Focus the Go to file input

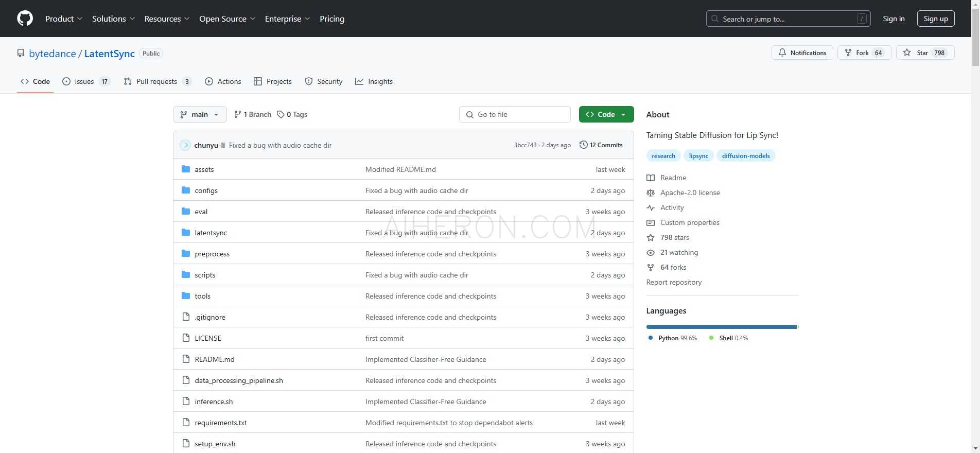point(515,114)
